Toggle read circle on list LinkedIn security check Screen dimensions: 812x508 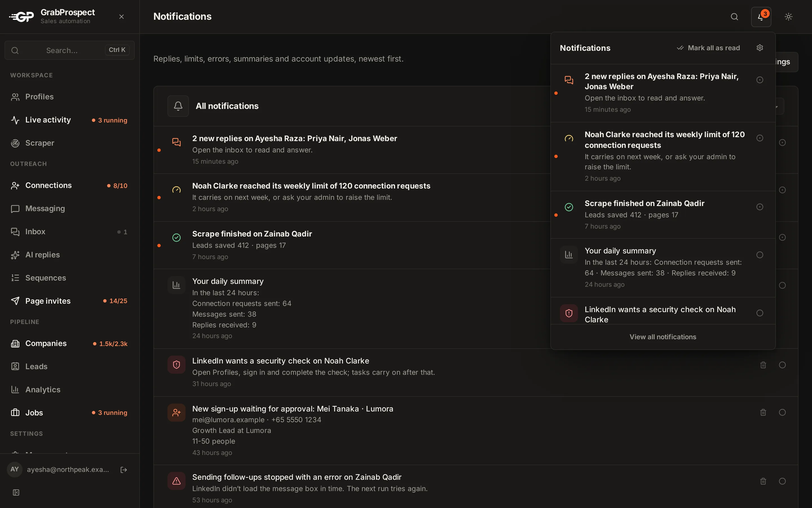(x=782, y=365)
